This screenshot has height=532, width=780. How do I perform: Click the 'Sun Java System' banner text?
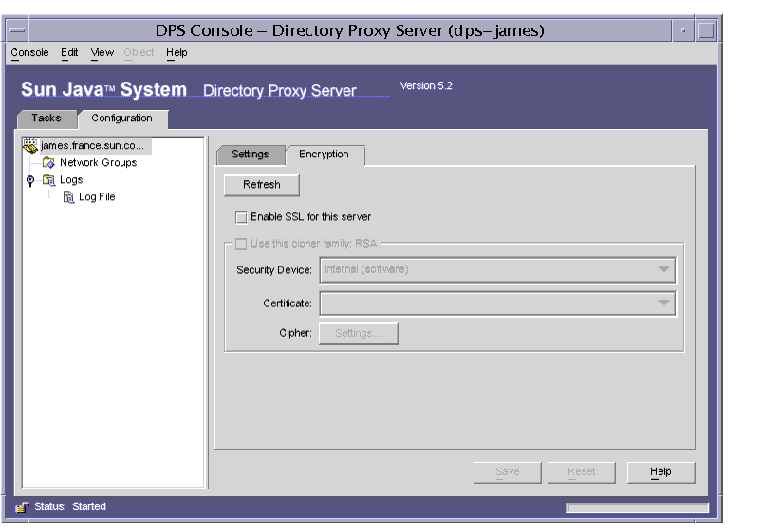pos(104,89)
